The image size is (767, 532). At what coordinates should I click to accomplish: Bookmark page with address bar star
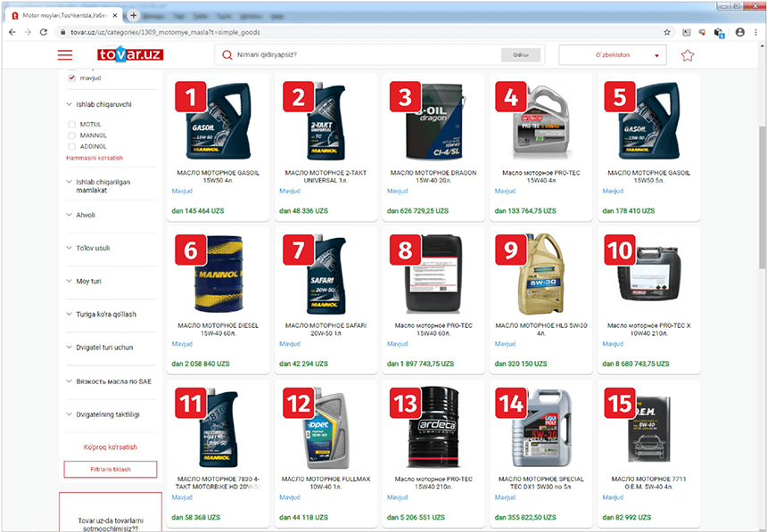coord(667,32)
